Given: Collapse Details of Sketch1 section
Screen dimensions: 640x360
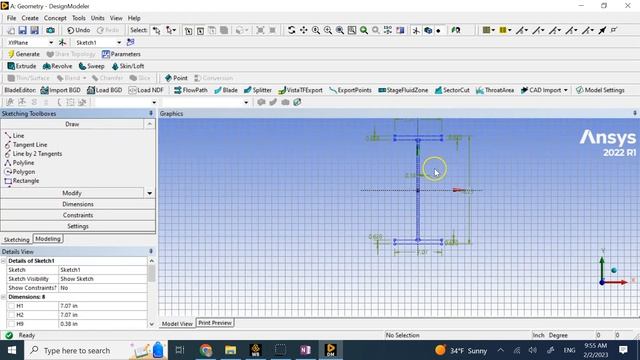Looking at the screenshot, I should [x=4, y=261].
